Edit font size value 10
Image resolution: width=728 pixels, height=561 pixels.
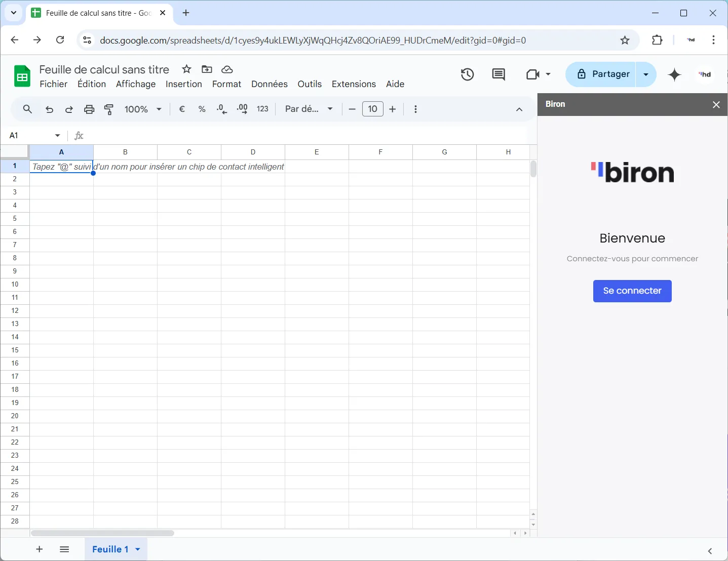(x=373, y=109)
